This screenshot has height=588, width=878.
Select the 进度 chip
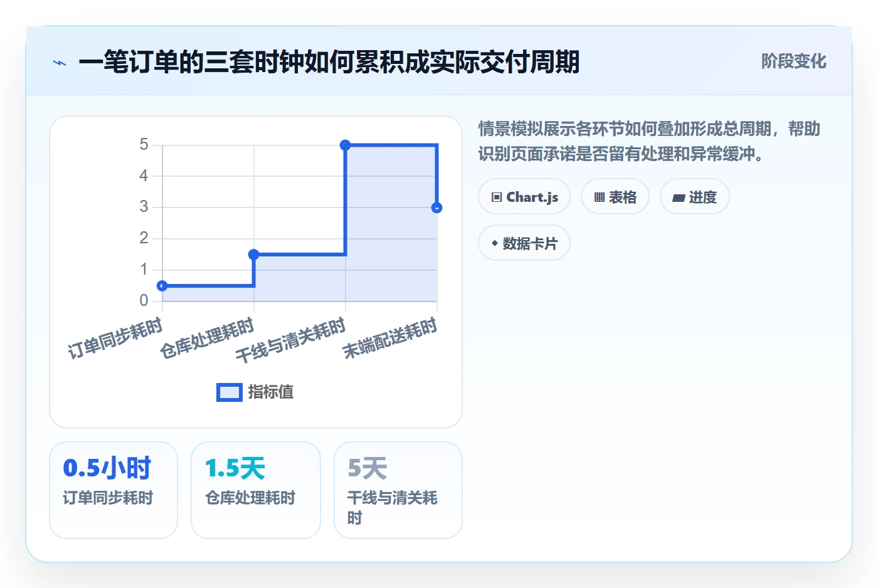(695, 197)
